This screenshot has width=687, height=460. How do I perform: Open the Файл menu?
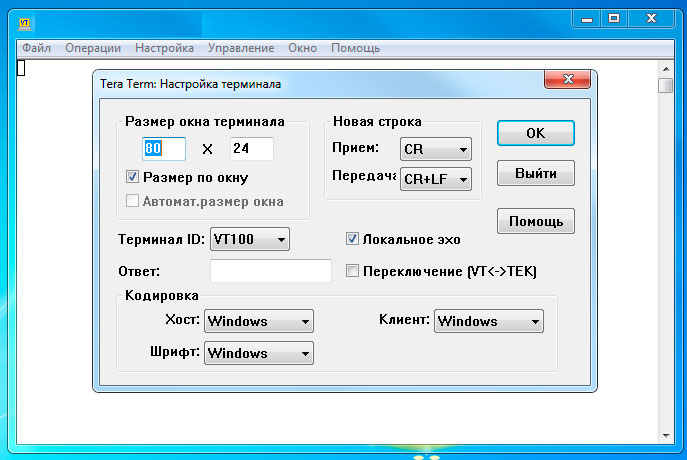(36, 48)
